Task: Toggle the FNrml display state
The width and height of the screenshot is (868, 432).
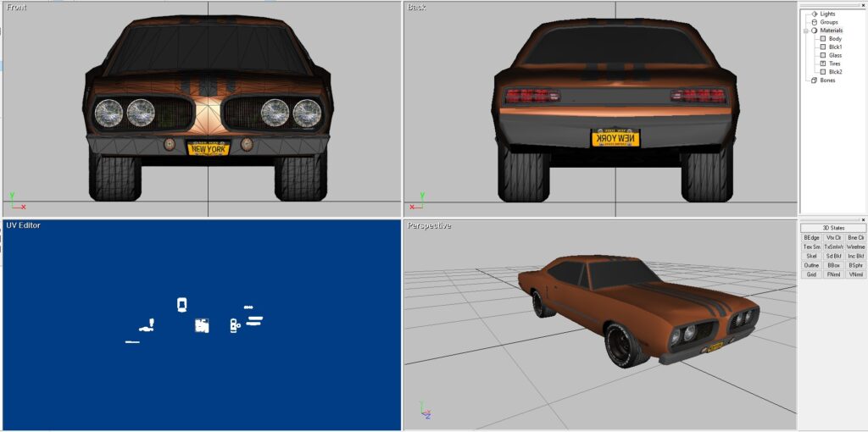Action: coord(833,274)
